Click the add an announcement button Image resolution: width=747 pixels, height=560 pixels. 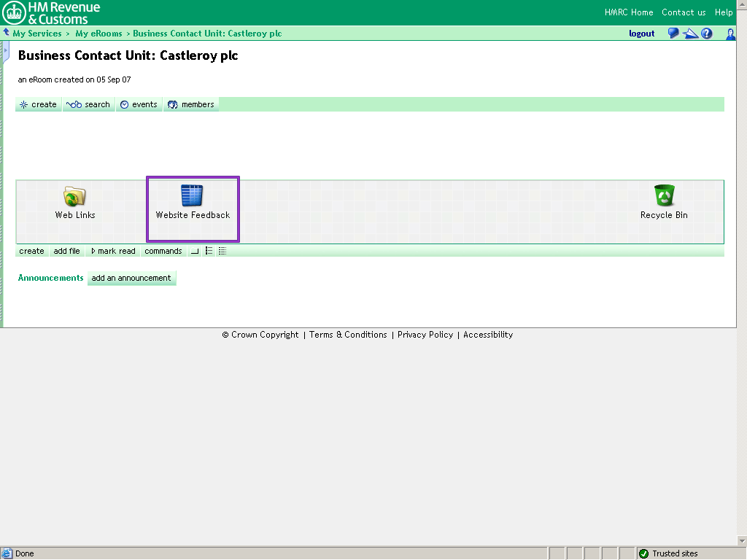pyautogui.click(x=131, y=278)
